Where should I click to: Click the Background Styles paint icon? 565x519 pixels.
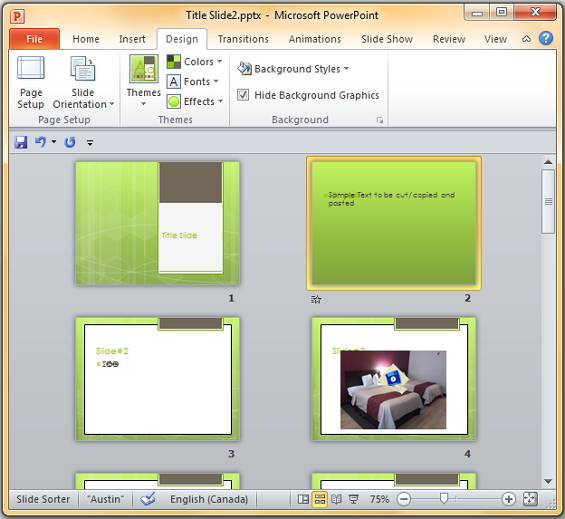[x=245, y=68]
